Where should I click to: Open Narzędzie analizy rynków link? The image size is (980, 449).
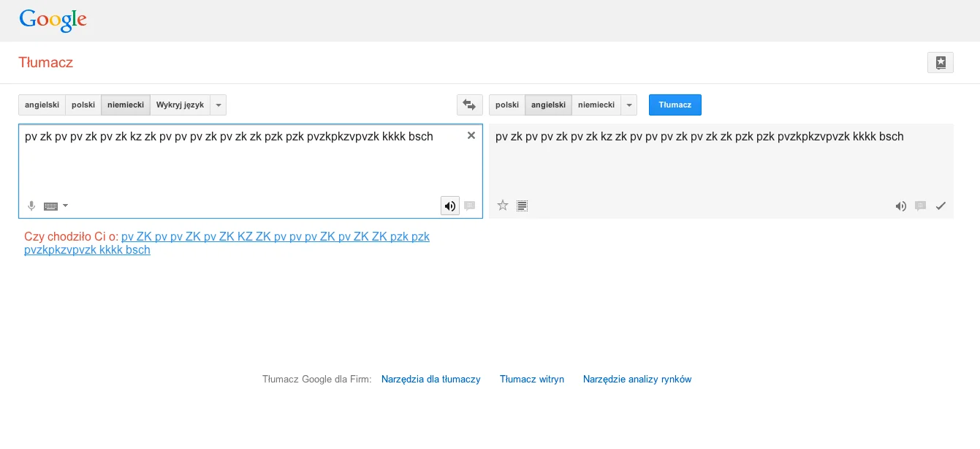[637, 379]
